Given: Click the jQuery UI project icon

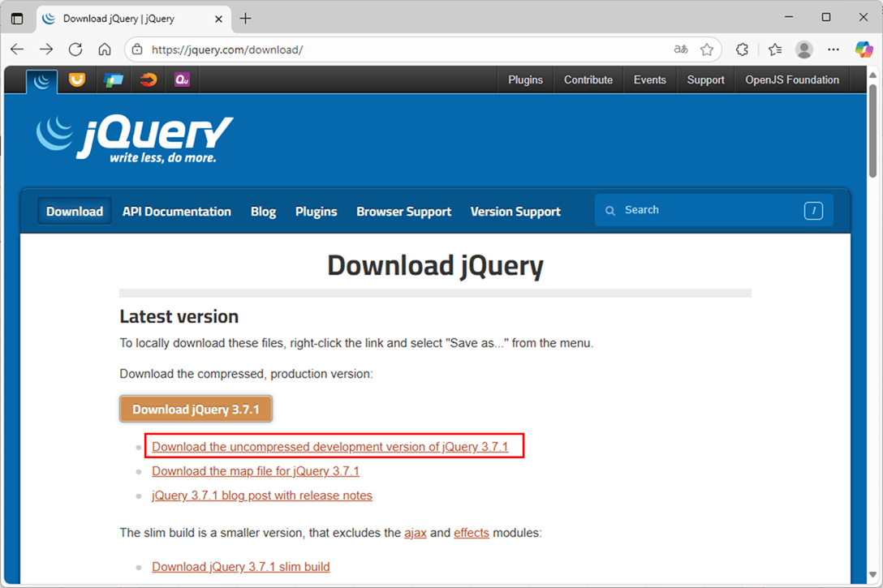Looking at the screenshot, I should pyautogui.click(x=77, y=79).
